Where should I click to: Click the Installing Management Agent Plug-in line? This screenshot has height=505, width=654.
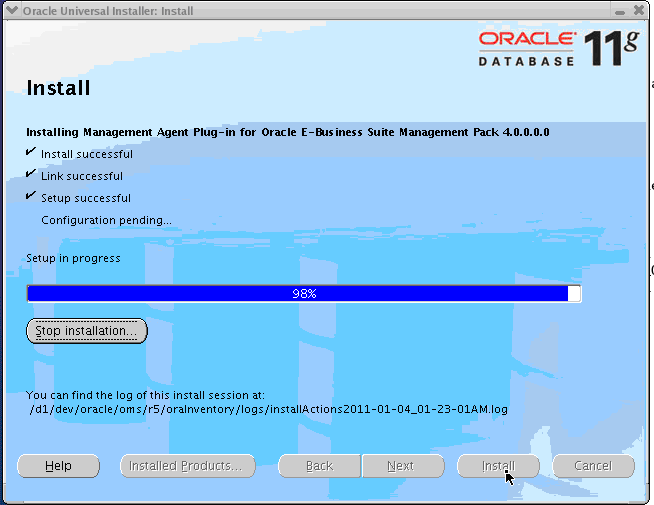[288, 133]
